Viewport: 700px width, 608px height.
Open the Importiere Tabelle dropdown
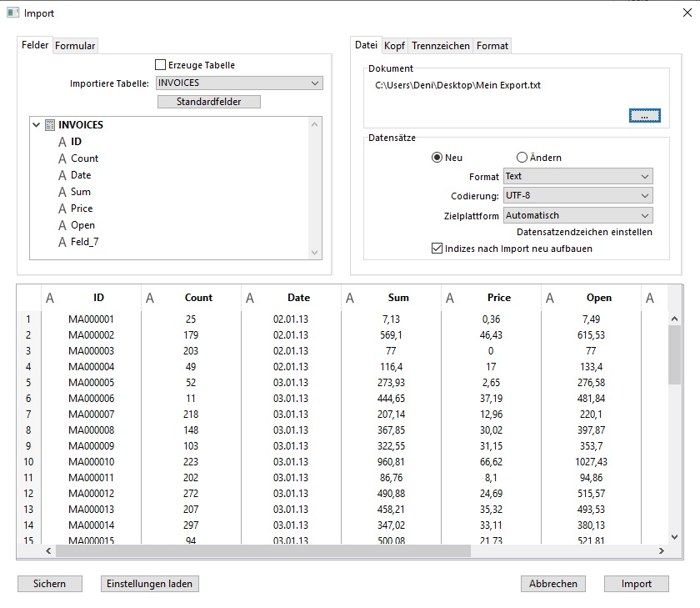coord(239,83)
